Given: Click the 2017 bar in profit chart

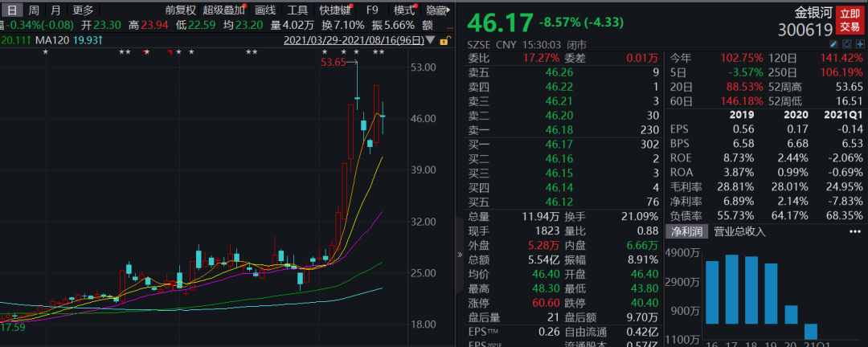Looking at the screenshot, I should (731, 289).
